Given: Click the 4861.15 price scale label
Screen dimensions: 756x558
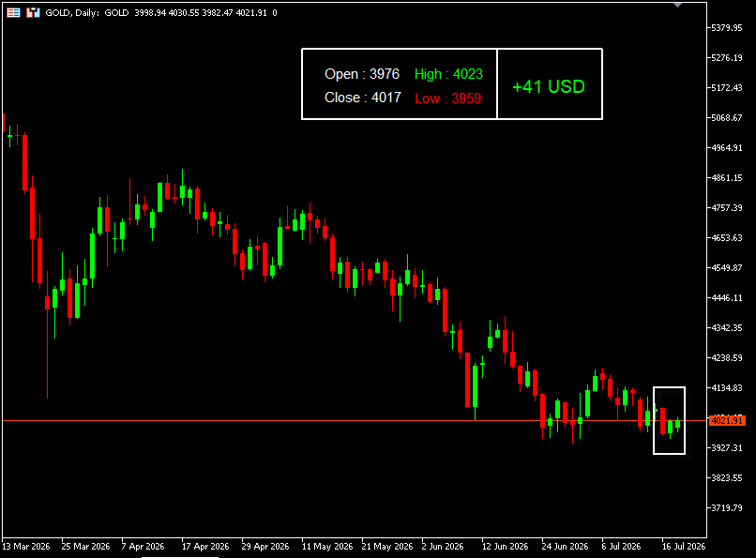Looking at the screenshot, I should pos(727,178).
